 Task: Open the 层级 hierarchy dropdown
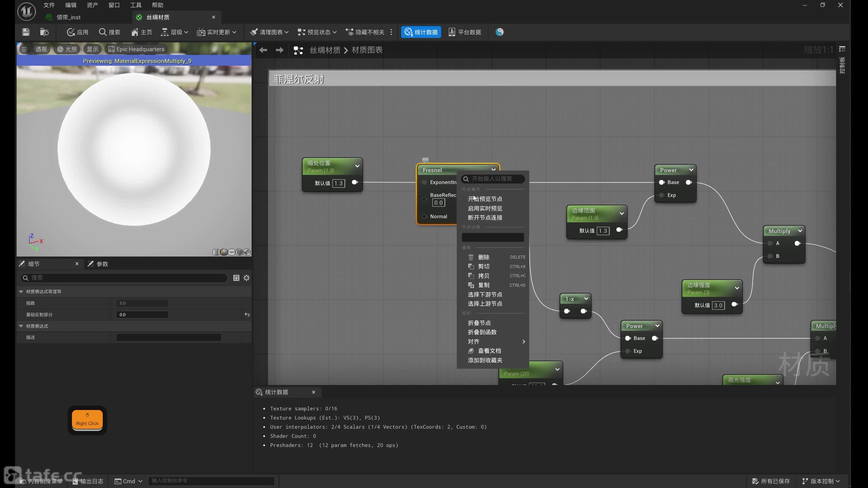174,32
